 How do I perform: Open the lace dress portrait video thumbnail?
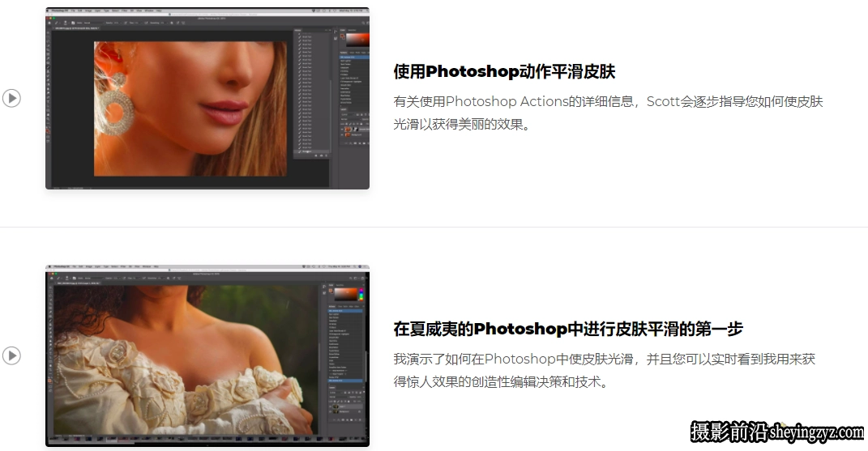coord(207,355)
